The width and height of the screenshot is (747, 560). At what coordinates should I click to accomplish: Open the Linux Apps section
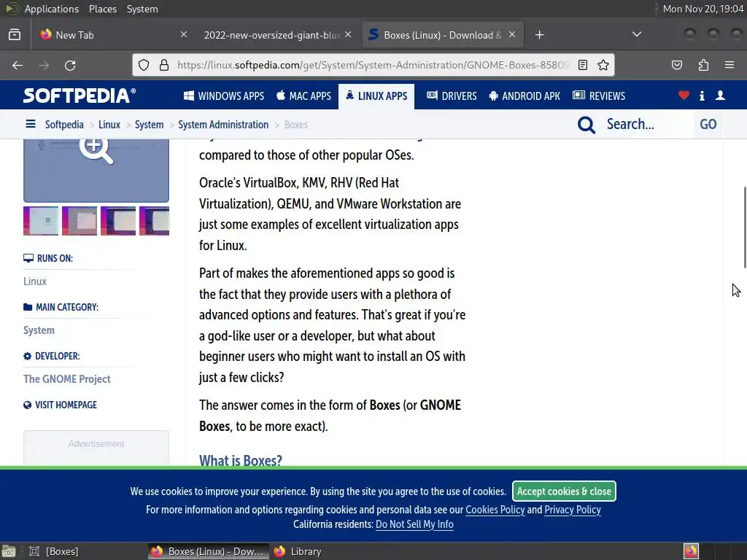coord(376,96)
